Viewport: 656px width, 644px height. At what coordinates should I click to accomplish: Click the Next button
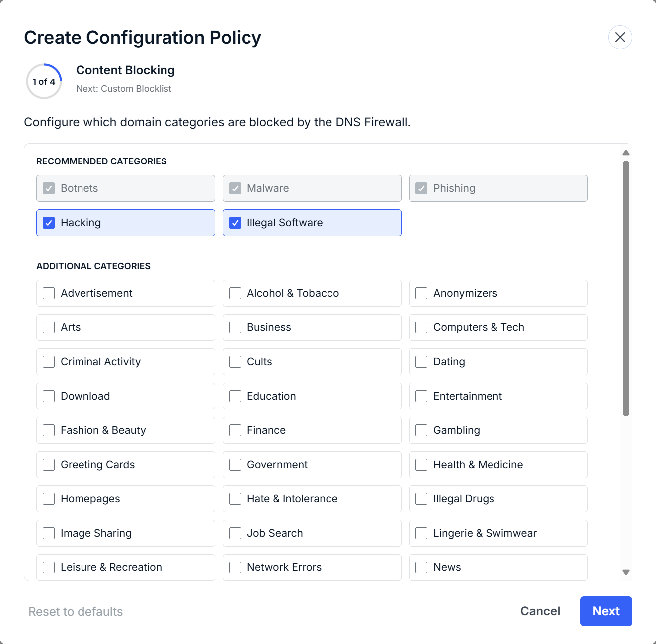[606, 611]
